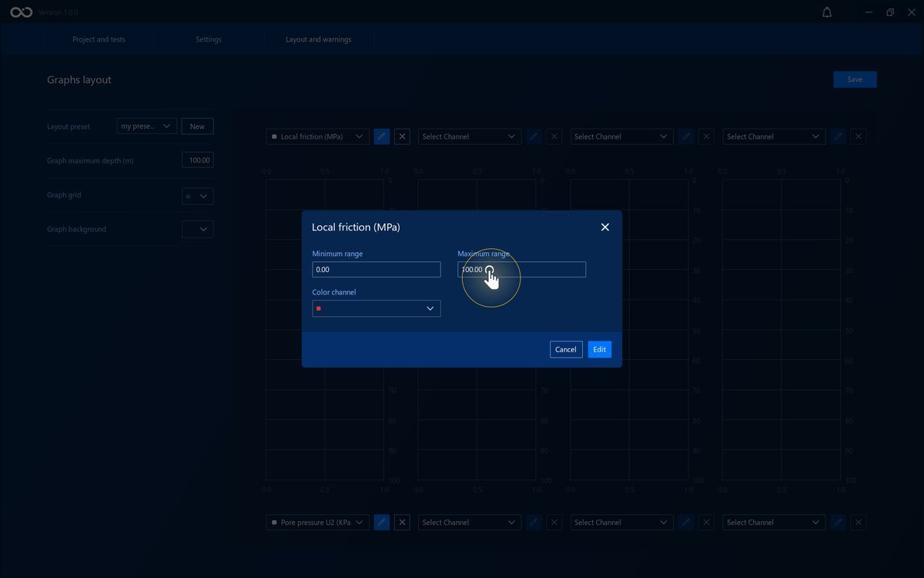Open the Settings tab
The height and width of the screenshot is (578, 924).
[x=209, y=39]
